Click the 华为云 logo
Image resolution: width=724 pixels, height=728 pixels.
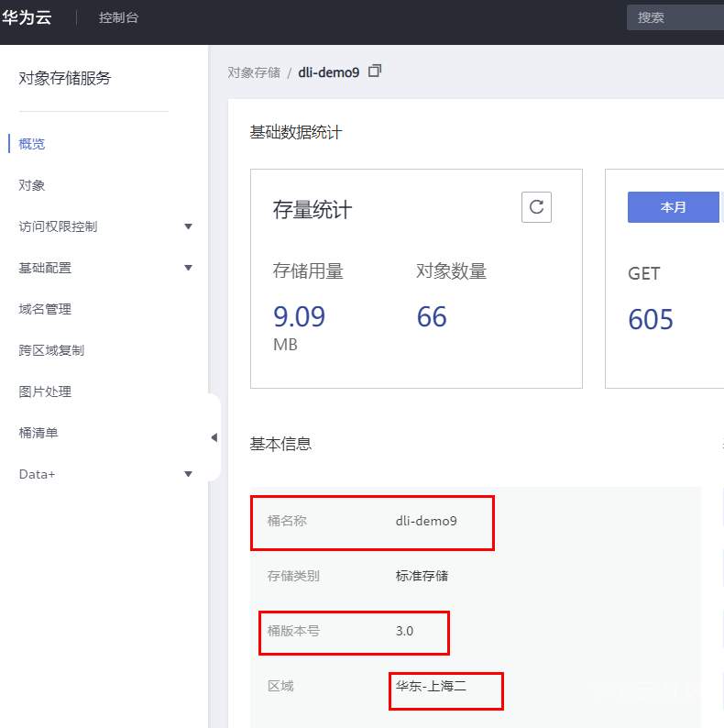tap(27, 17)
